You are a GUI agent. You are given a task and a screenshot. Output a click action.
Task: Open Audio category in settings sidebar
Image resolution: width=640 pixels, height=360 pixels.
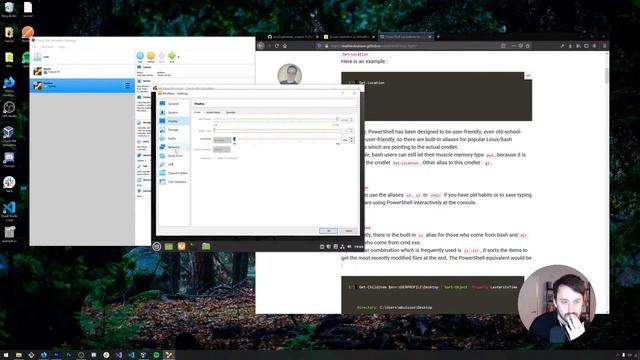pyautogui.click(x=173, y=138)
